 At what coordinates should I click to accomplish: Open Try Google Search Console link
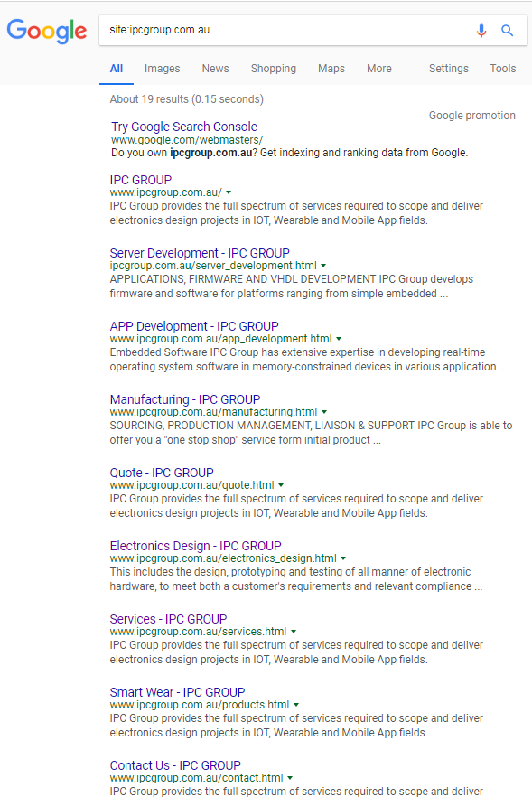184,127
